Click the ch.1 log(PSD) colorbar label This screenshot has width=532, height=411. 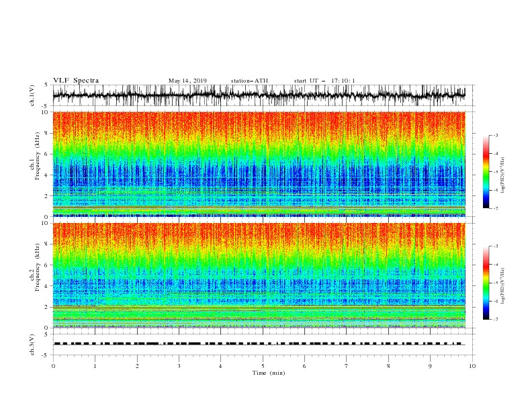503,175
